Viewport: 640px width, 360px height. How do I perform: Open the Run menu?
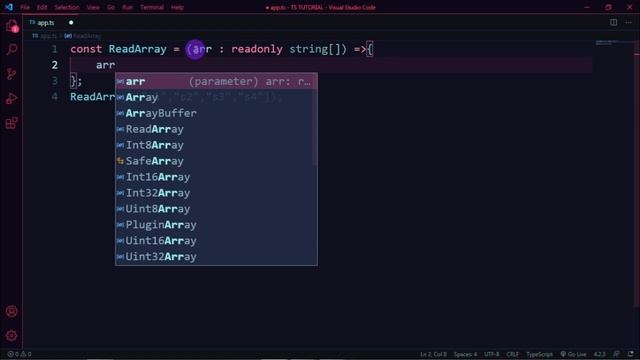tap(127, 7)
